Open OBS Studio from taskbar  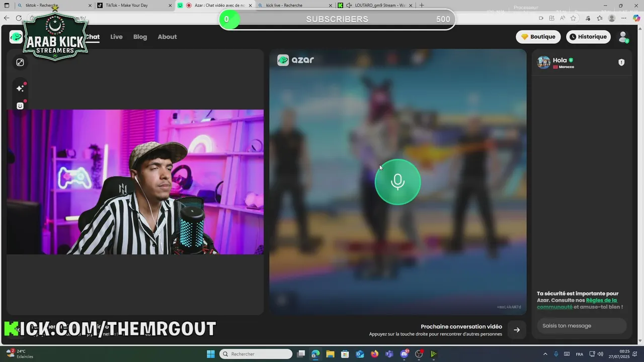419,354
